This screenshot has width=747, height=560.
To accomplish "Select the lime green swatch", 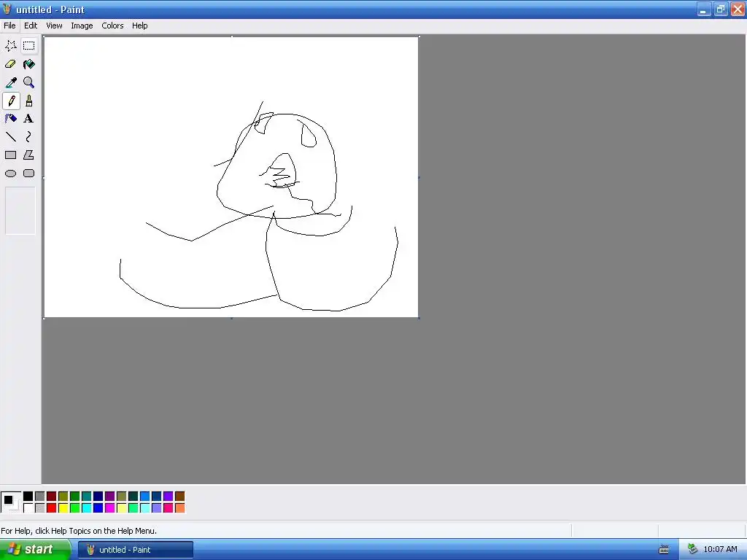I will pyautogui.click(x=75, y=508).
